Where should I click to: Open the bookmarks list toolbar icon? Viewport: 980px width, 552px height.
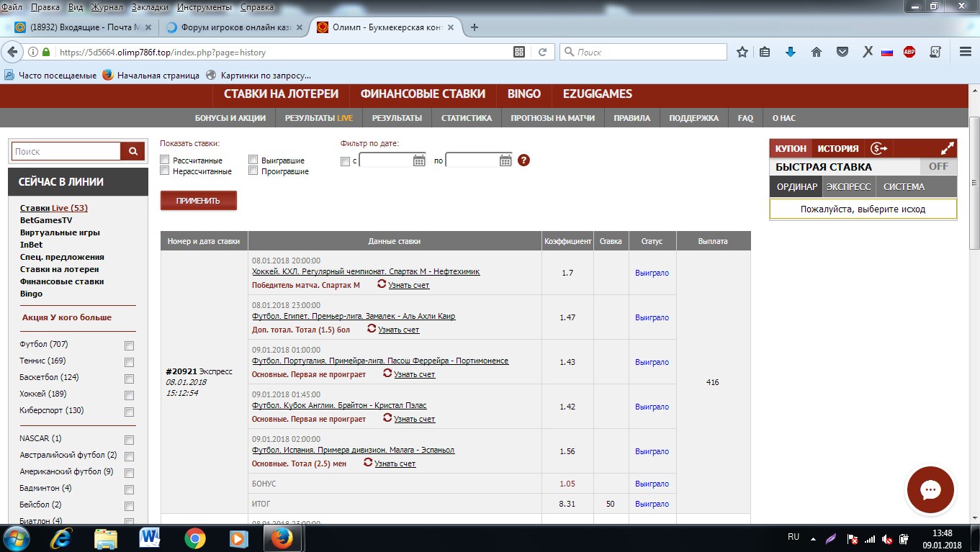pos(765,52)
